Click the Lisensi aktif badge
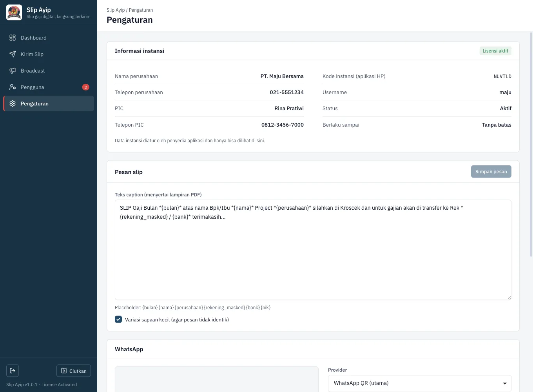Image resolution: width=533 pixels, height=392 pixels. [495, 51]
